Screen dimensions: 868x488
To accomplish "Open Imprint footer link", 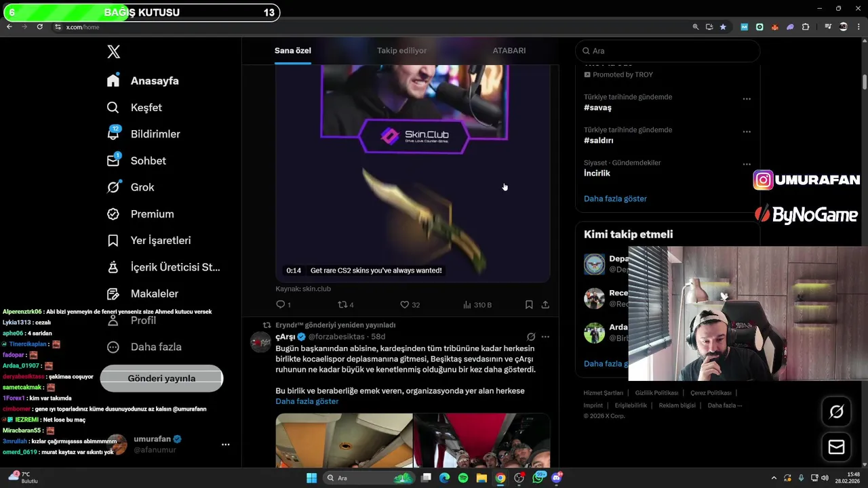I will [x=593, y=405].
